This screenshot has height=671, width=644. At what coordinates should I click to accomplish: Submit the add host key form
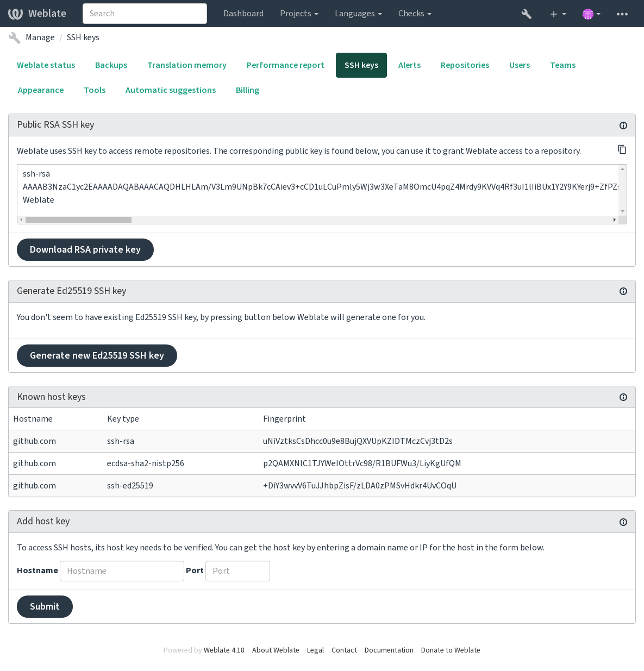click(45, 607)
